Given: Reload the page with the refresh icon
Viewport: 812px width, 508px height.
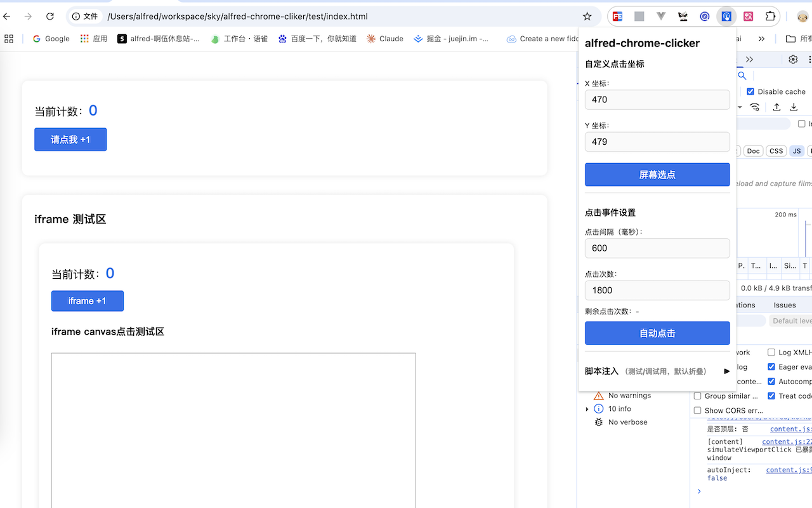Looking at the screenshot, I should click(x=50, y=17).
